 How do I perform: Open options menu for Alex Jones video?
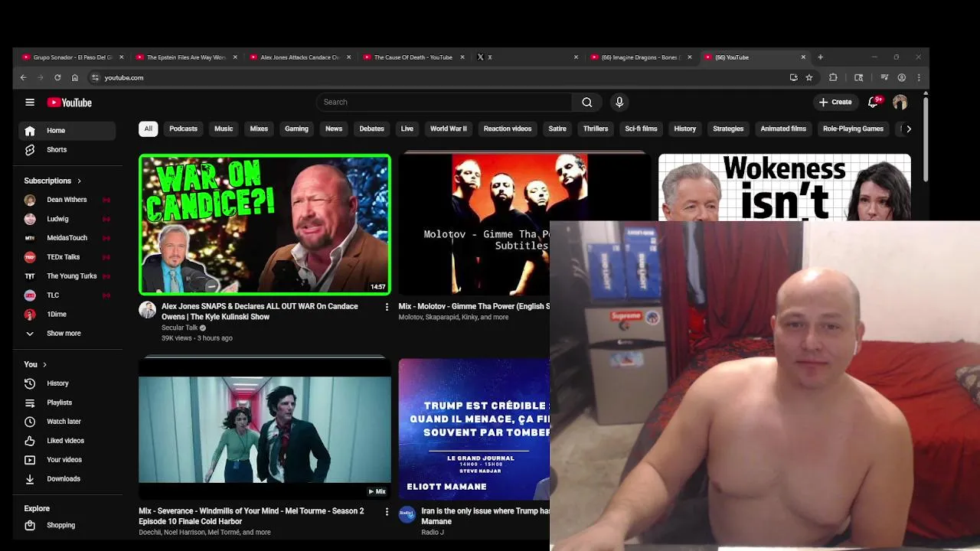[387, 307]
